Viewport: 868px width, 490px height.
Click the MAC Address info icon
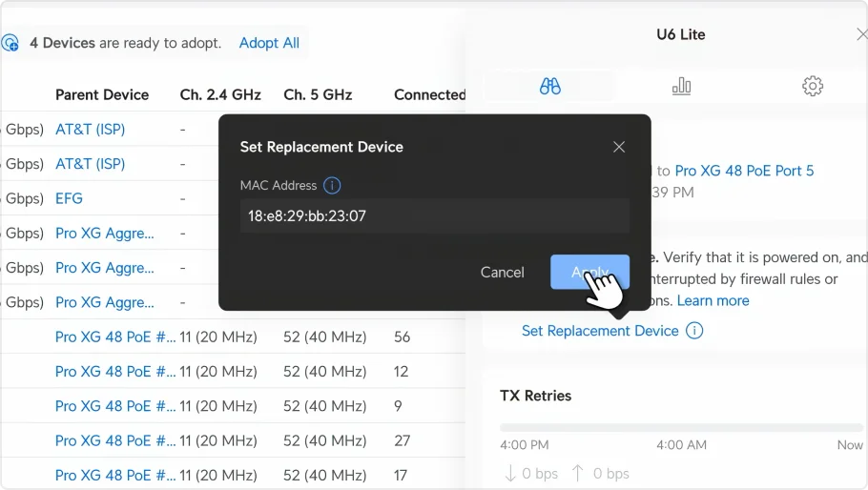pos(332,185)
